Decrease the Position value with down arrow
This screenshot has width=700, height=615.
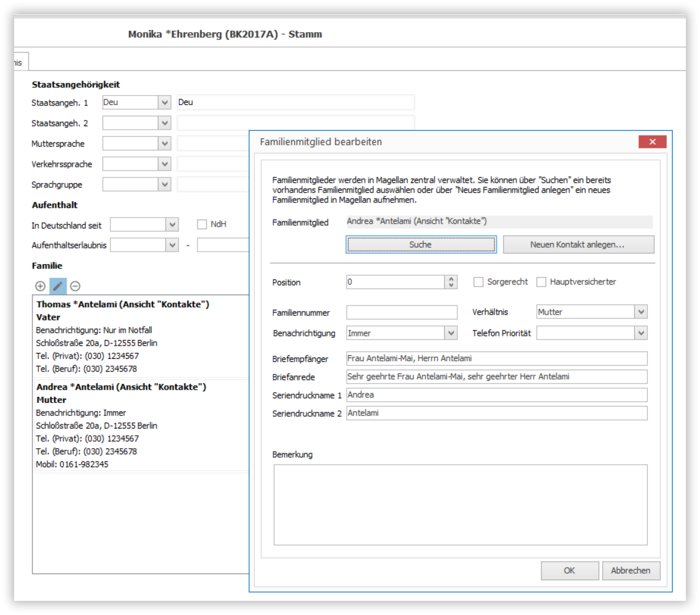451,285
